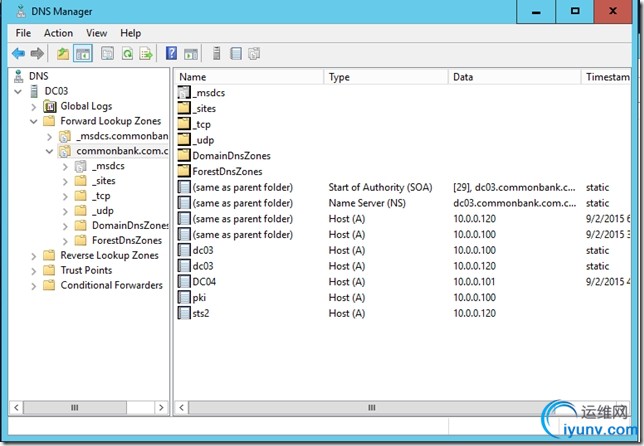This screenshot has height=446, width=644.
Task: Select the Start of Authority (SOA) record
Action: click(404, 187)
